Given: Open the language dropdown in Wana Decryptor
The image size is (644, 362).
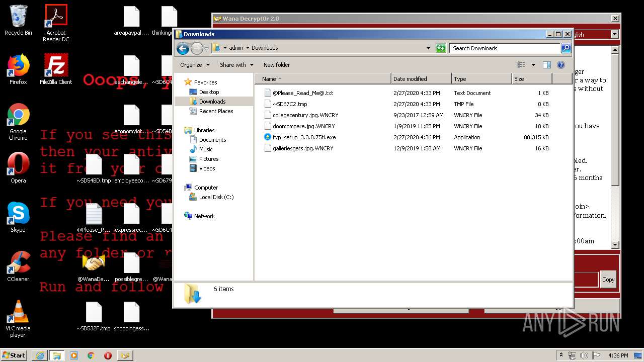Looking at the screenshot, I should tap(614, 34).
